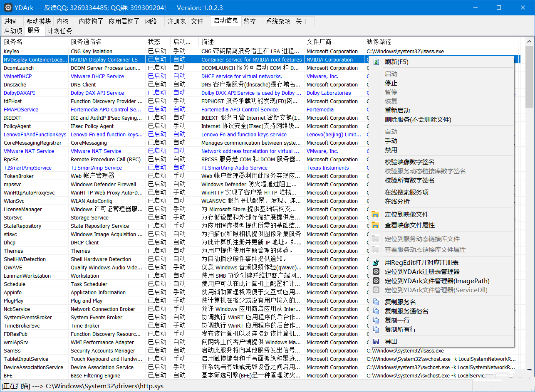Click the save icon beside 导出
Viewport: 535px width, 392px height.
coord(376,342)
